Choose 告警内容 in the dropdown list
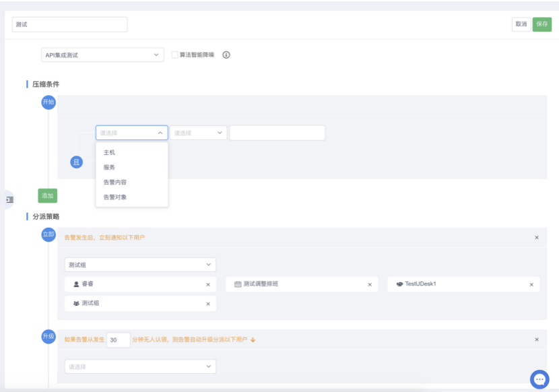Image resolution: width=559 pixels, height=392 pixels. pos(131,183)
